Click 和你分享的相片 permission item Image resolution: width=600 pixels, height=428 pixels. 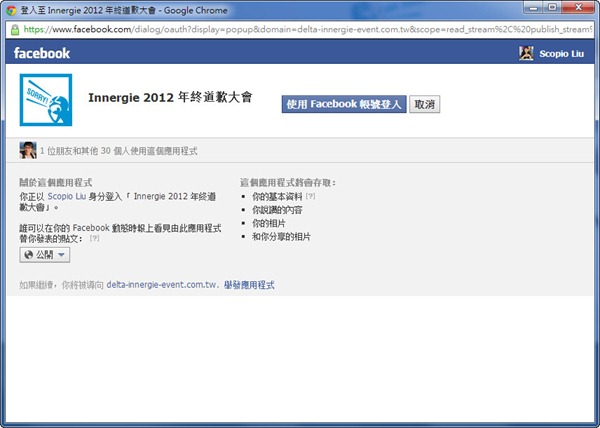[x=281, y=236]
